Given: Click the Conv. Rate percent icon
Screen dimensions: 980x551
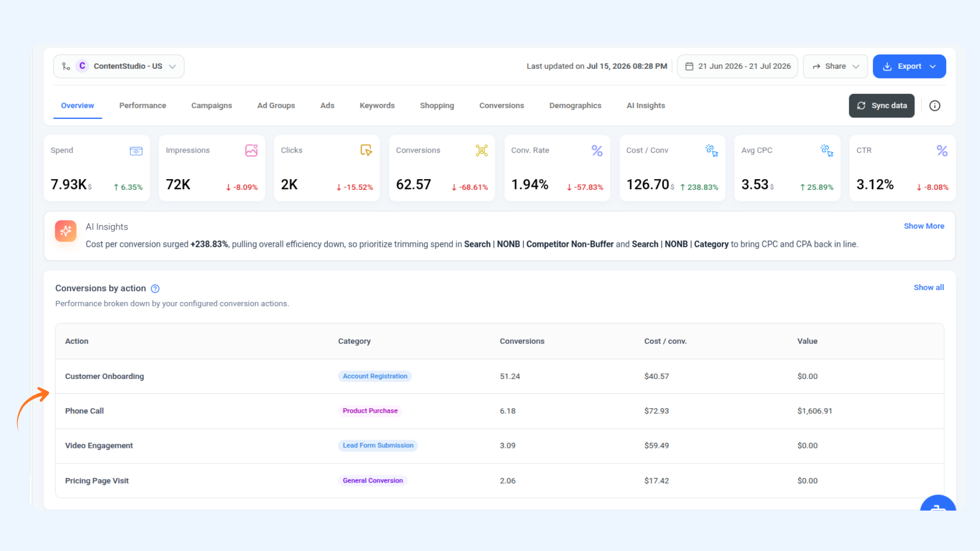Looking at the screenshot, I should click(597, 151).
